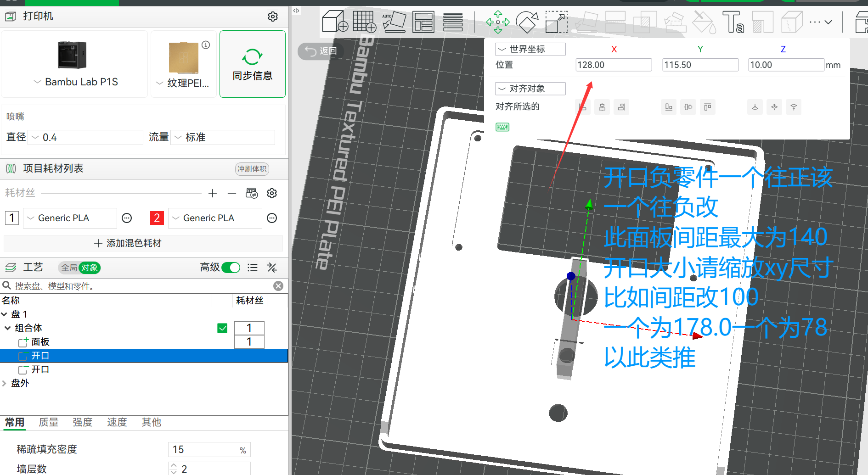Screen dimensions: 868x475
Task: Open the 对齐对象 dropdown
Action: pos(530,89)
